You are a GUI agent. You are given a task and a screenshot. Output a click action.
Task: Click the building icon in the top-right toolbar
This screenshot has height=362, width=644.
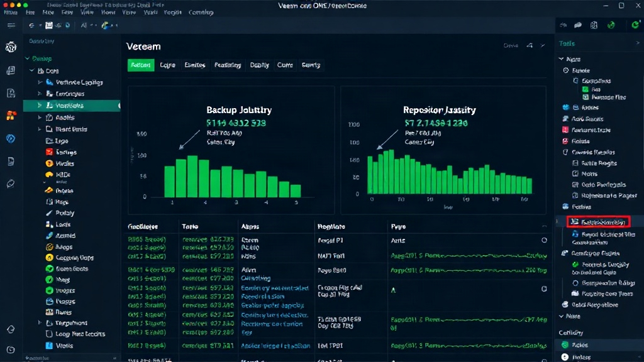(x=594, y=25)
